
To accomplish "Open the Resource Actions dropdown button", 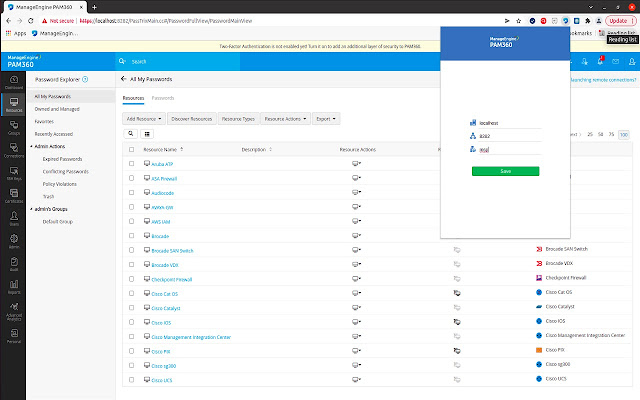I will point(285,119).
